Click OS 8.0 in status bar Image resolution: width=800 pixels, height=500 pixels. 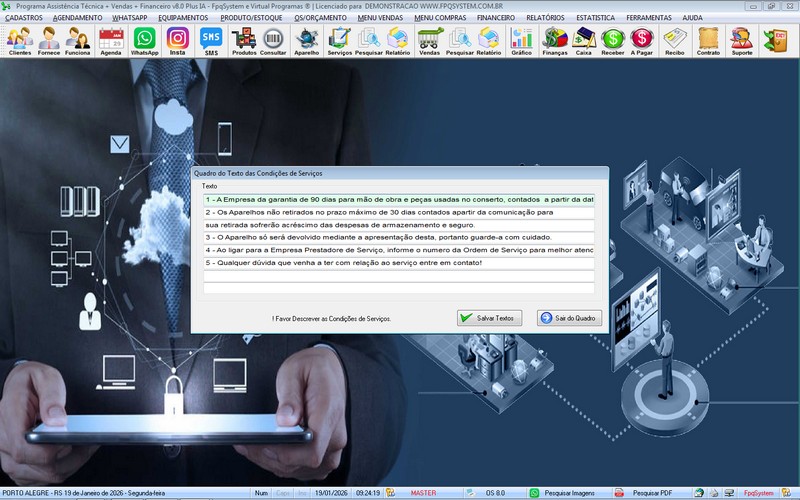pos(495,493)
